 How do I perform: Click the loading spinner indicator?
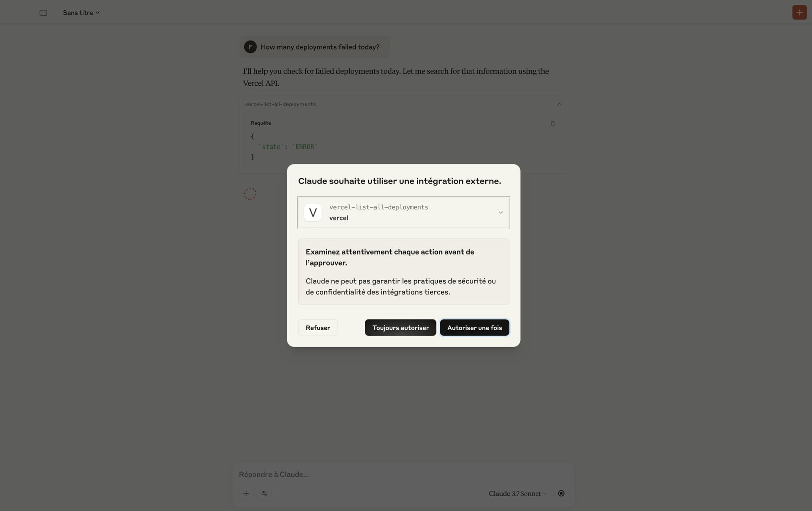(250, 194)
